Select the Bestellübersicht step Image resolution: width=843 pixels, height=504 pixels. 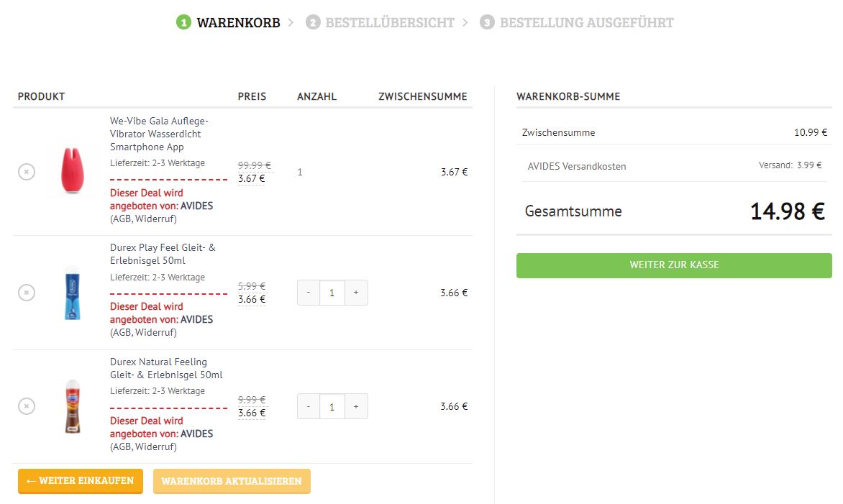click(x=380, y=22)
